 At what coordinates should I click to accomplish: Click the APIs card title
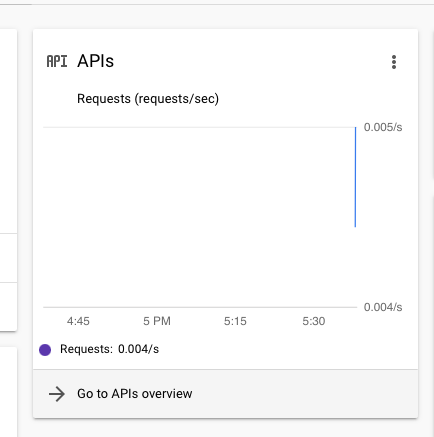[95, 61]
